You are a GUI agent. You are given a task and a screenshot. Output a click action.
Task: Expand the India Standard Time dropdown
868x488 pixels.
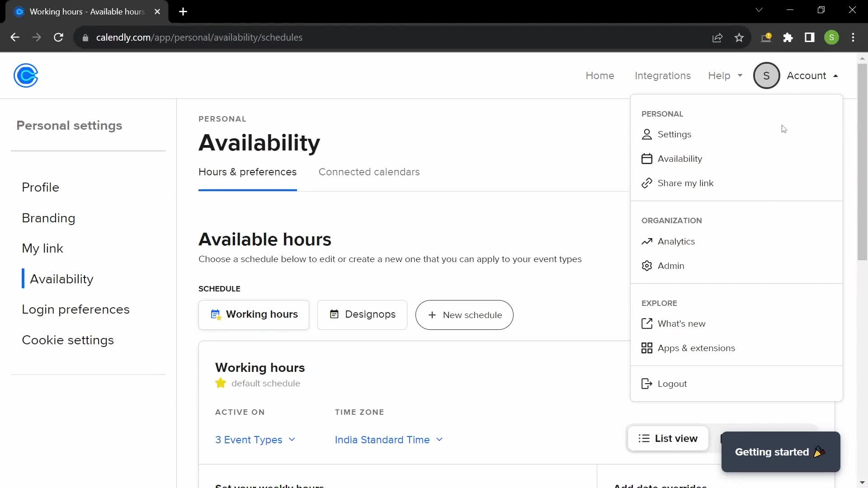[388, 440]
